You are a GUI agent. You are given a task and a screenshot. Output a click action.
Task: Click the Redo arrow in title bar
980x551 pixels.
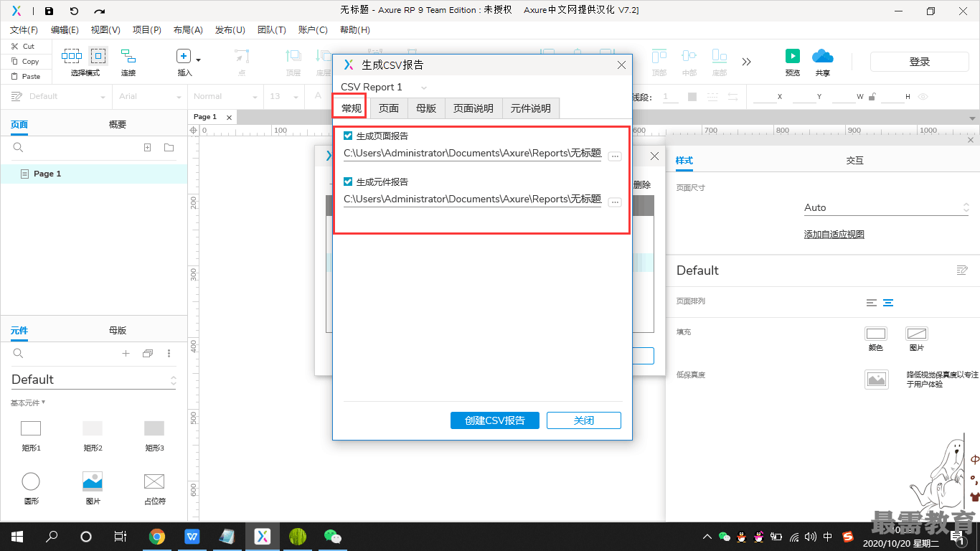(x=100, y=11)
